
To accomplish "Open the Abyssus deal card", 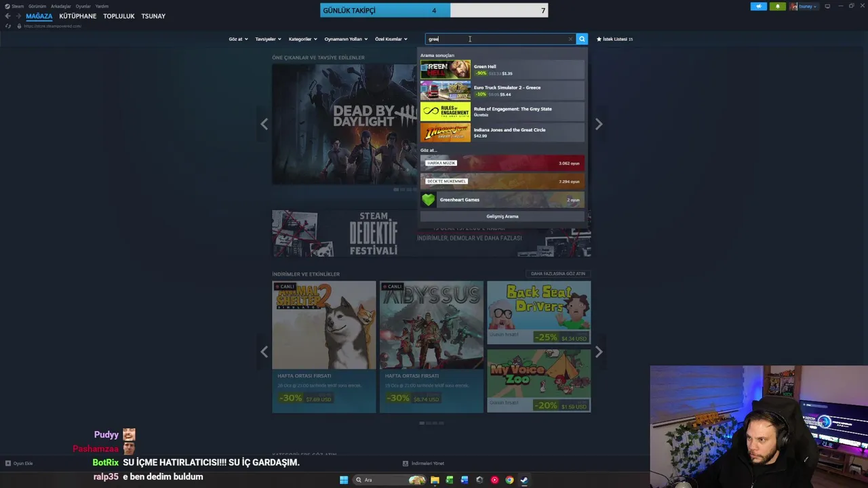I will tap(431, 347).
